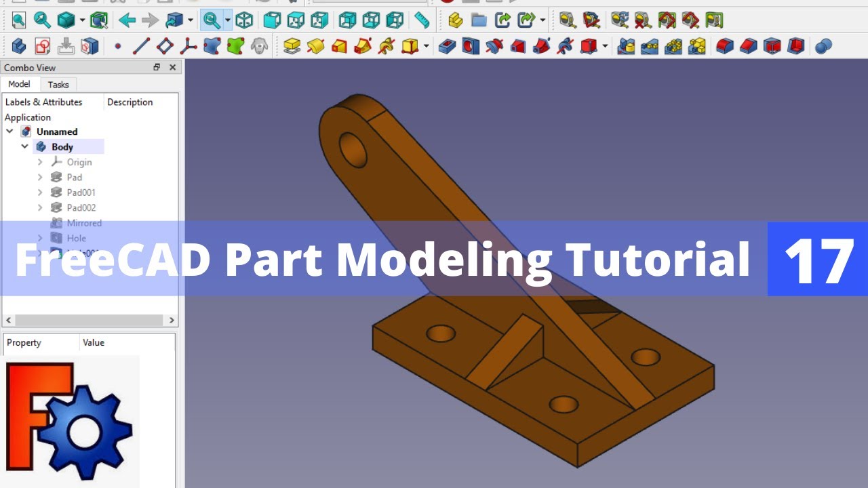This screenshot has width=868, height=488.
Task: Switch to the Model tab
Action: (x=19, y=84)
